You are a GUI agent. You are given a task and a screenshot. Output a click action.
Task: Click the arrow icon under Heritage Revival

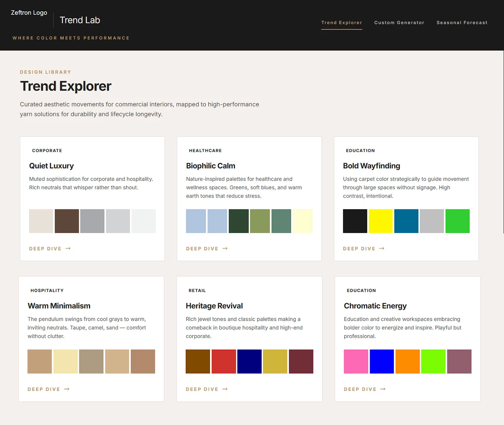tap(225, 389)
